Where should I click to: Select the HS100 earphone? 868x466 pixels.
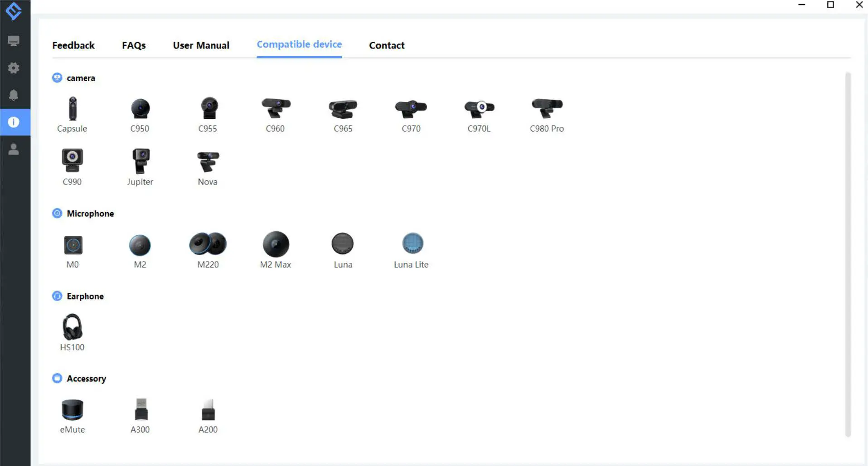tap(72, 329)
